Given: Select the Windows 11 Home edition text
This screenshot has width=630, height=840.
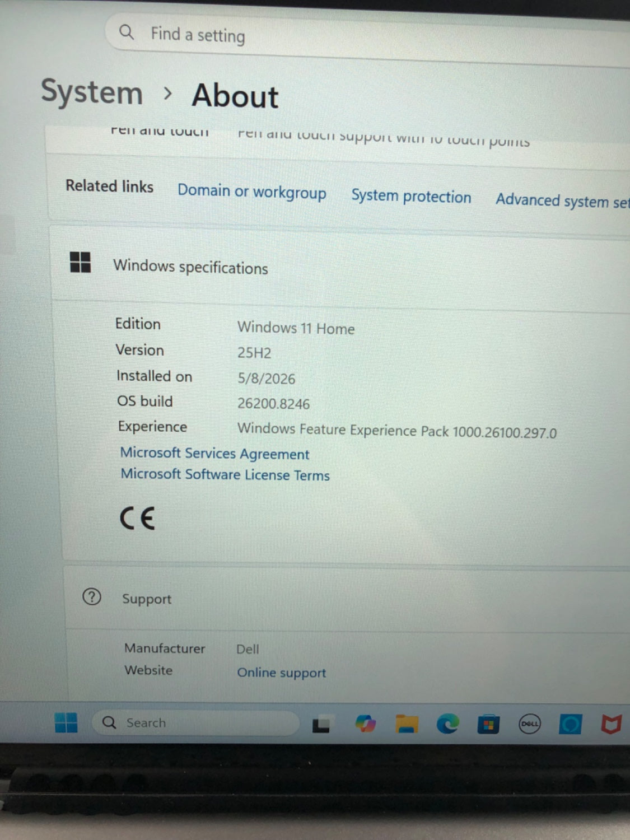Looking at the screenshot, I should 296,328.
